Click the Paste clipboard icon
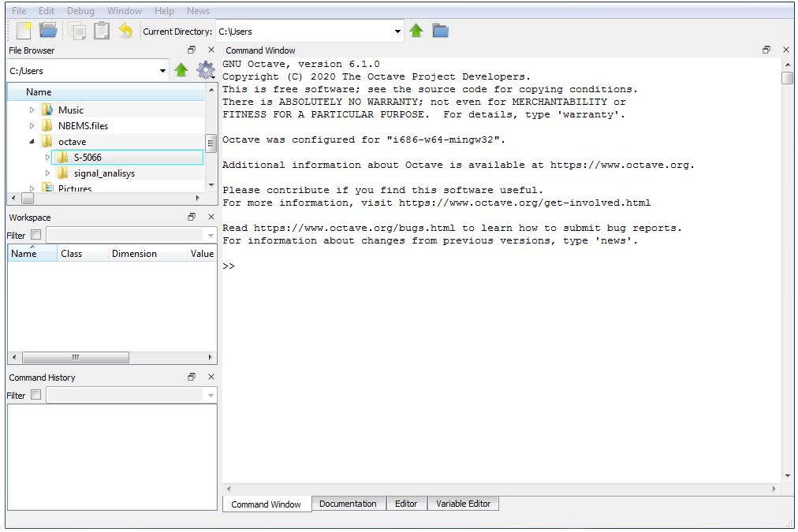Image resolution: width=798 pixels, height=532 pixels. coord(102,31)
